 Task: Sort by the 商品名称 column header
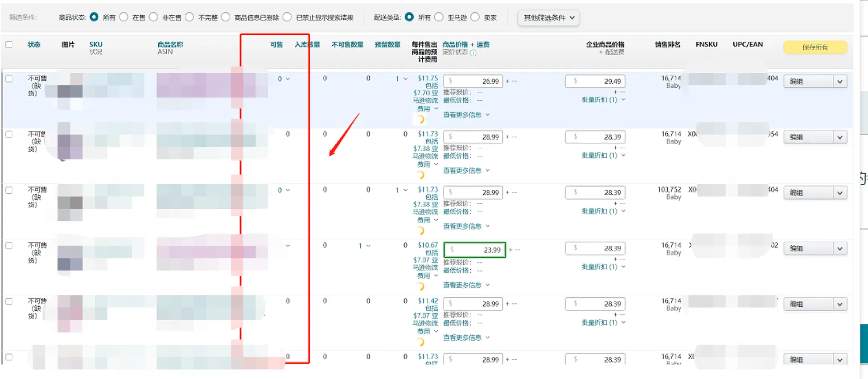coord(170,44)
